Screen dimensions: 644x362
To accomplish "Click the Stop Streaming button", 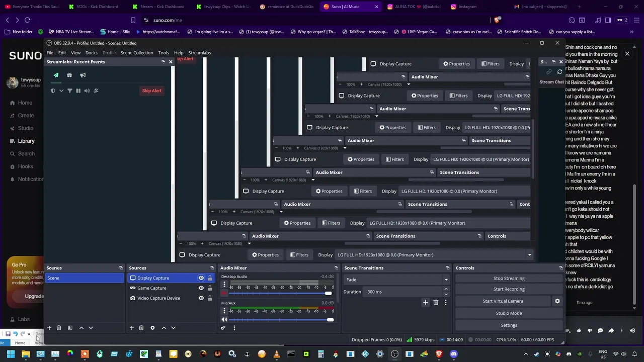I will tap(509, 279).
